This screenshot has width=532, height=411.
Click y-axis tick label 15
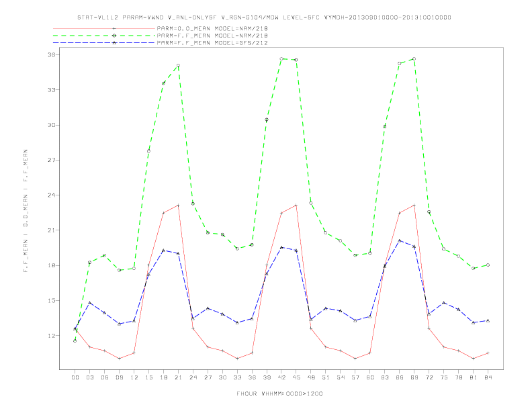click(x=51, y=300)
